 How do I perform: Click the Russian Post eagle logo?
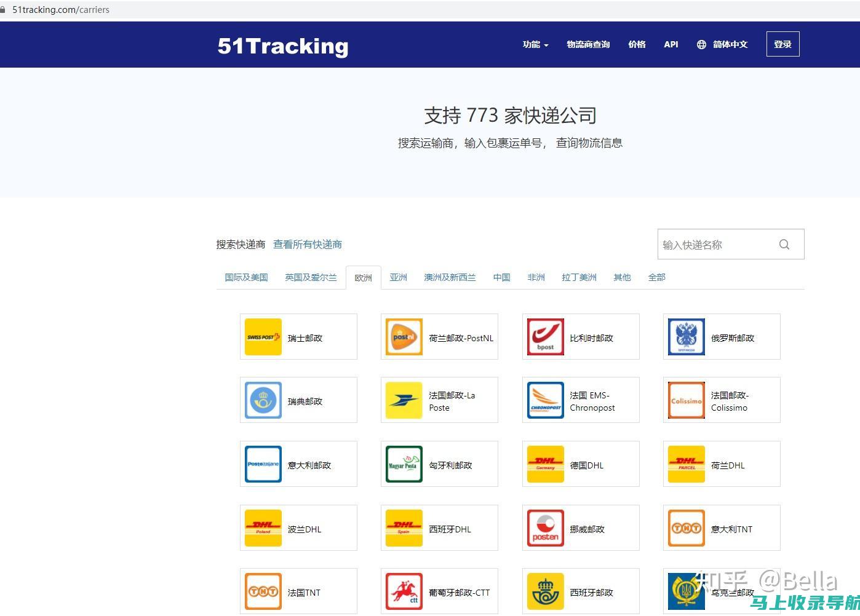[x=687, y=337]
